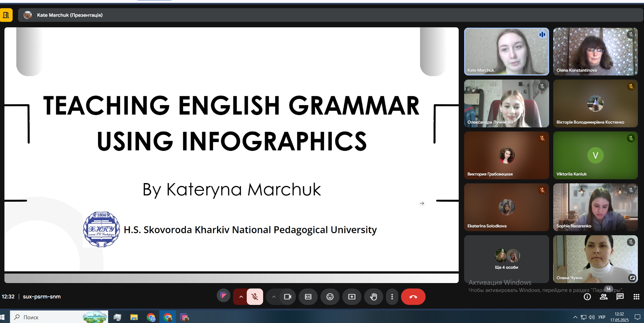Leave the call with red hang-up button
The width and height of the screenshot is (644, 323).
click(x=413, y=297)
